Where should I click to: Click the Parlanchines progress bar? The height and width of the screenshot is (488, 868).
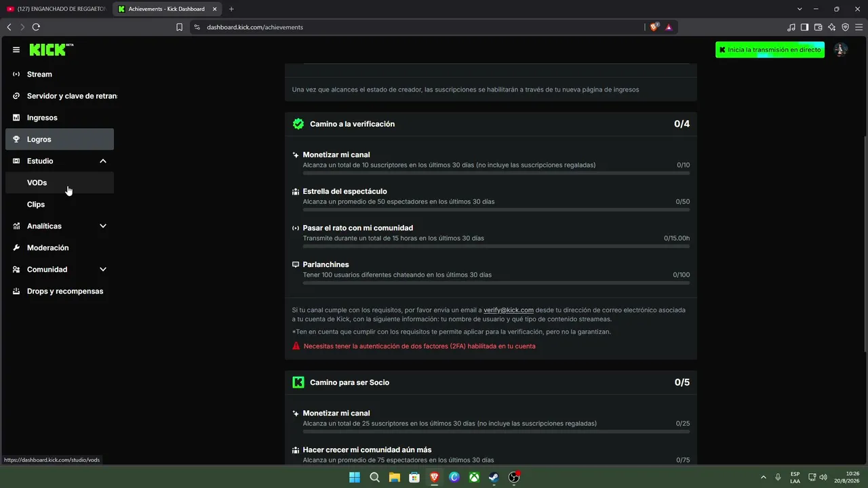click(496, 283)
